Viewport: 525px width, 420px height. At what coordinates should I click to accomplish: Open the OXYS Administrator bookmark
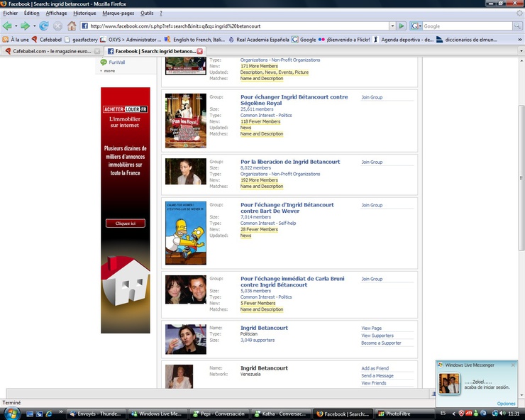[131, 40]
